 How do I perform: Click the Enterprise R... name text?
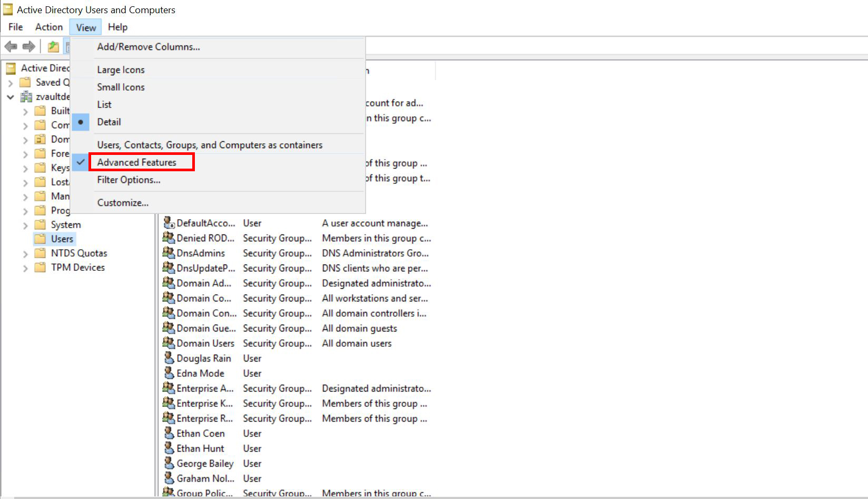point(205,418)
